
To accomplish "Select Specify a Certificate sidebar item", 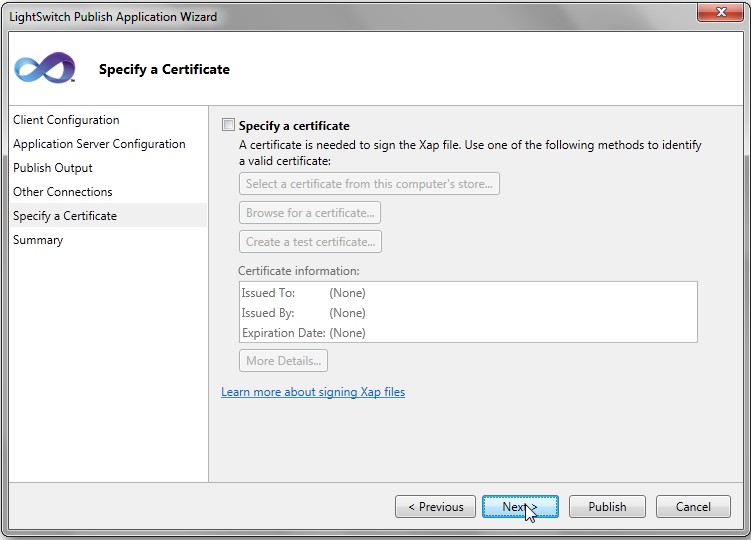I will pyautogui.click(x=65, y=216).
